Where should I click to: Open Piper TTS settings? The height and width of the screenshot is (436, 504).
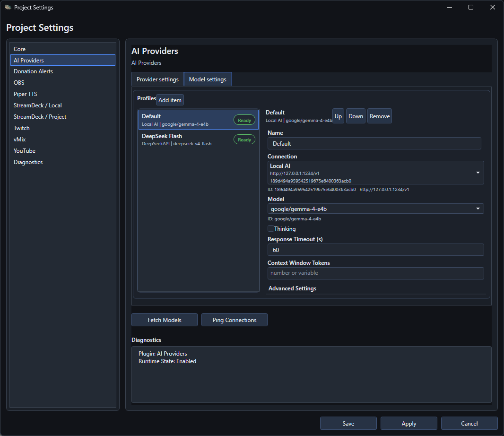[63, 94]
